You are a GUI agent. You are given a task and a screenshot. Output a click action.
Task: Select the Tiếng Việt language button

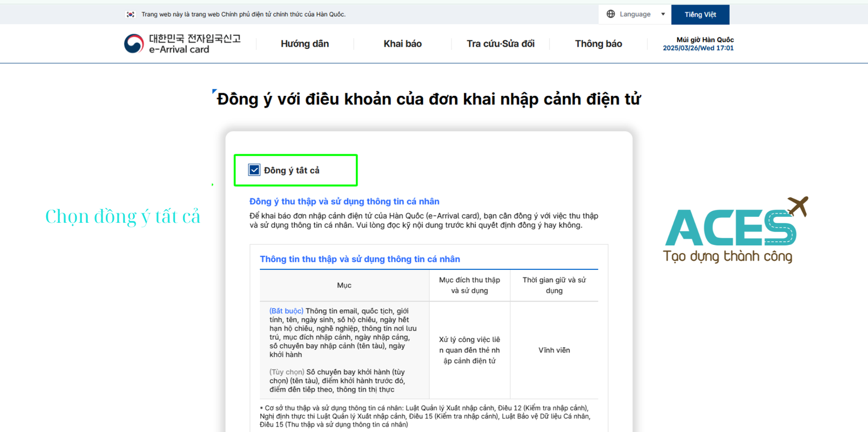pos(700,15)
